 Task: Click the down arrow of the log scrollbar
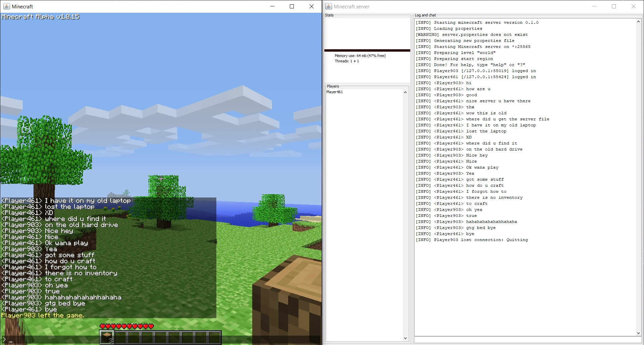point(638,333)
